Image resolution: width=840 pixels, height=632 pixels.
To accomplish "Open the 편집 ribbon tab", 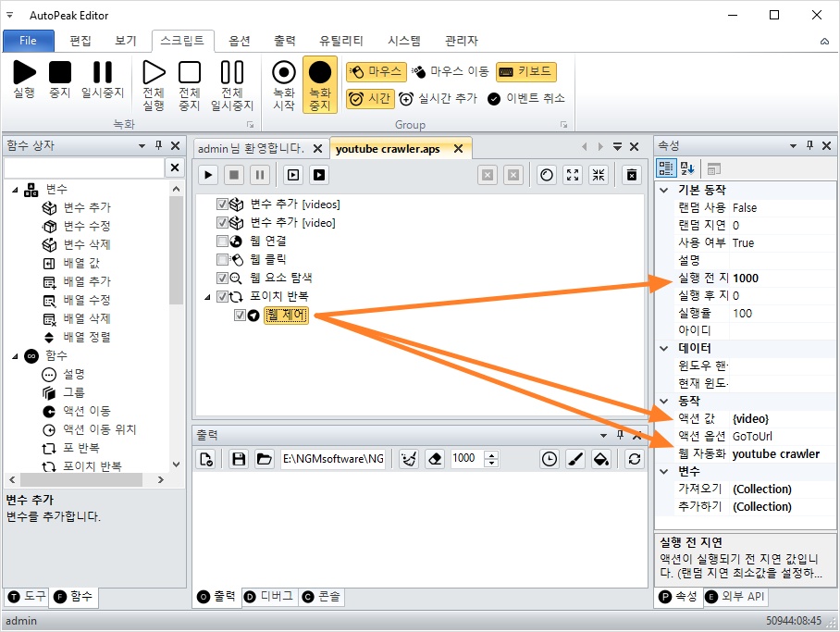I will tap(80, 41).
